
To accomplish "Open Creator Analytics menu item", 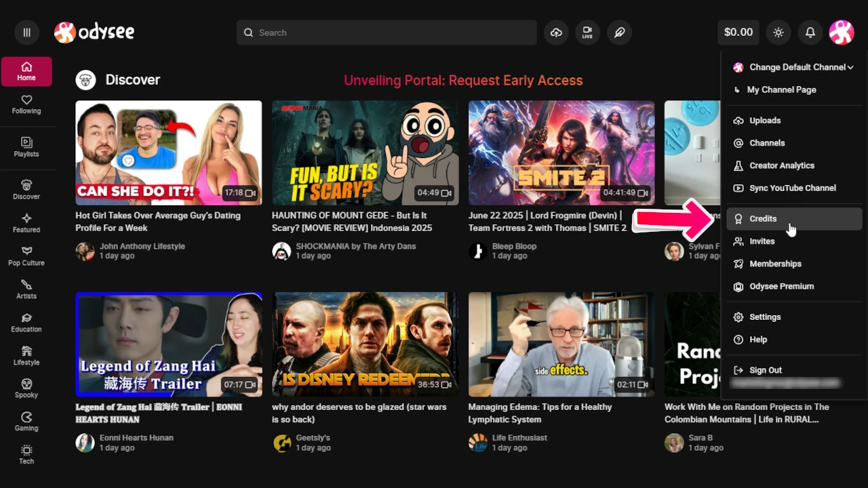I will [x=793, y=165].
